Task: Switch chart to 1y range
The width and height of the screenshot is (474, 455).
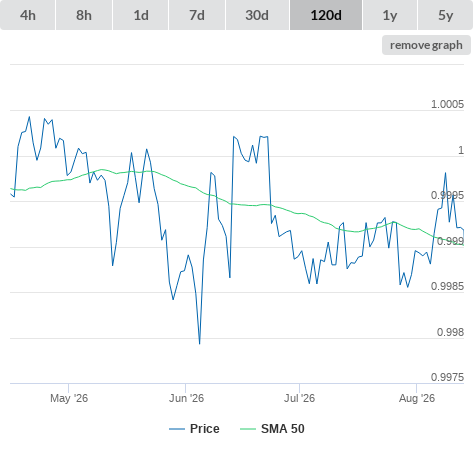Action: (x=390, y=15)
